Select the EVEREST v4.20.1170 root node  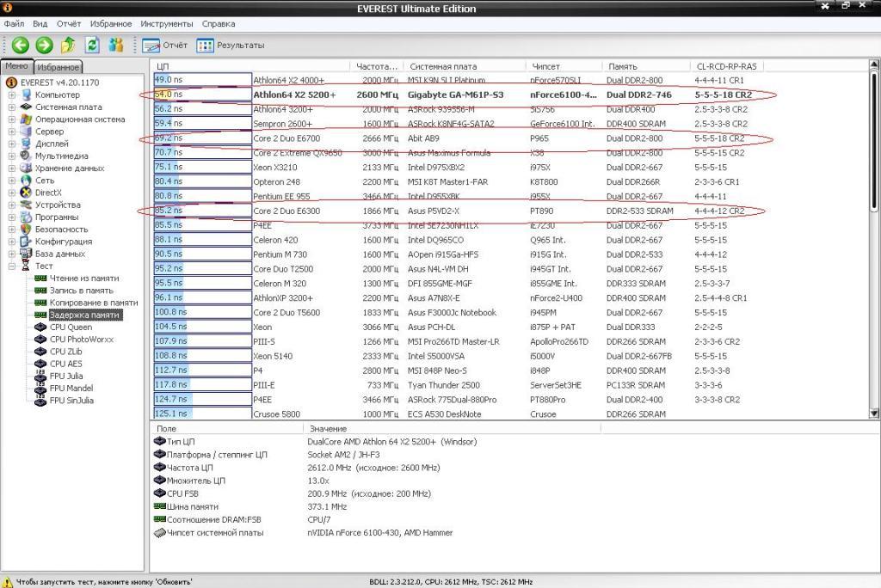click(x=59, y=83)
